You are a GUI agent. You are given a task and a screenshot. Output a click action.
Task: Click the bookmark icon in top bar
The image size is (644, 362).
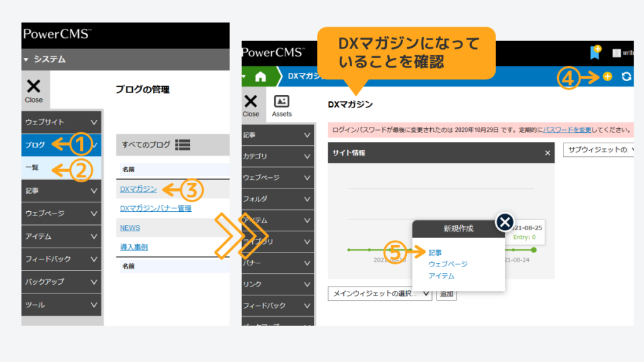[594, 53]
